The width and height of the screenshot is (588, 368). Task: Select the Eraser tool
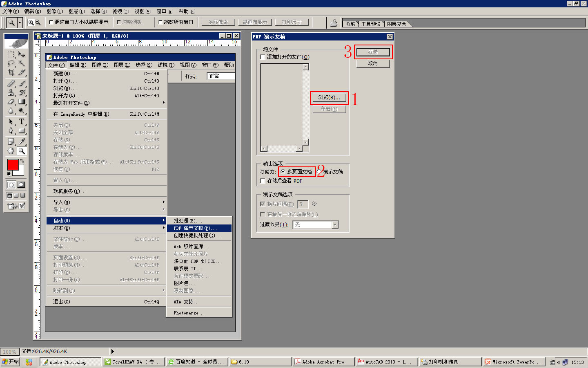tap(11, 101)
